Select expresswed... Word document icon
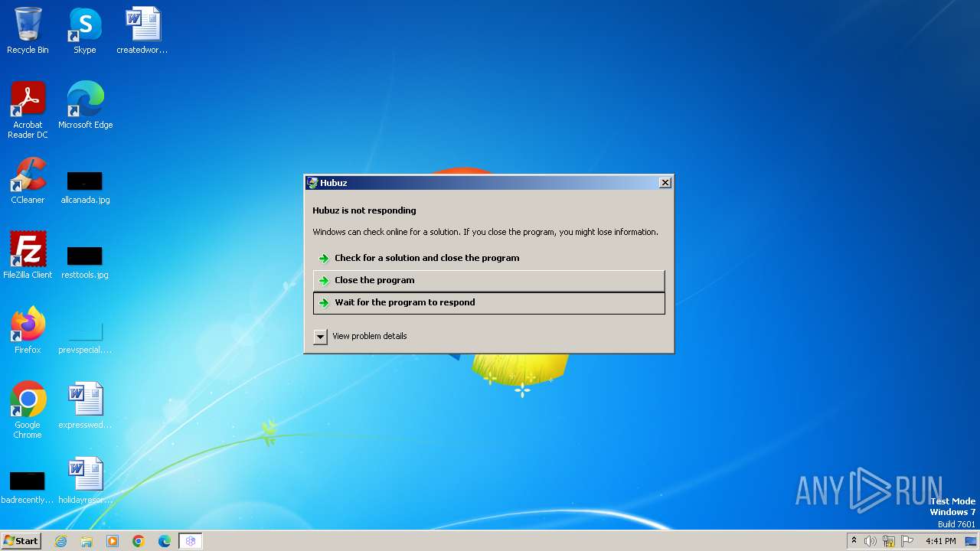 tap(85, 406)
